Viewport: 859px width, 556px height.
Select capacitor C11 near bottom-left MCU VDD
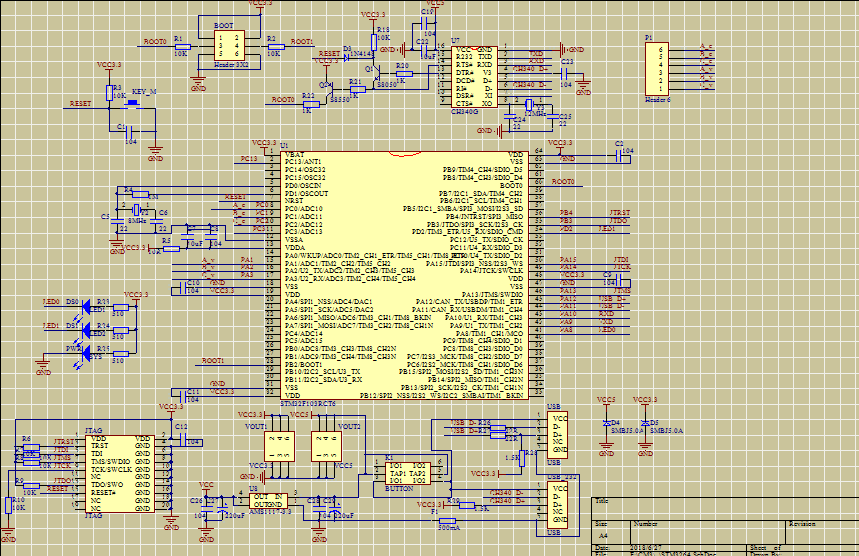[x=182, y=395]
